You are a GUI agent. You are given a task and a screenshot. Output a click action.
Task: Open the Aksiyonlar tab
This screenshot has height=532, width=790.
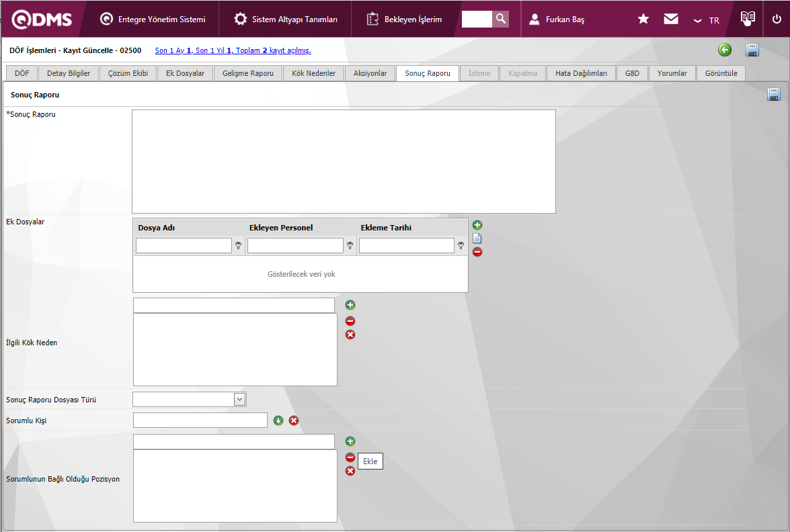click(x=370, y=73)
